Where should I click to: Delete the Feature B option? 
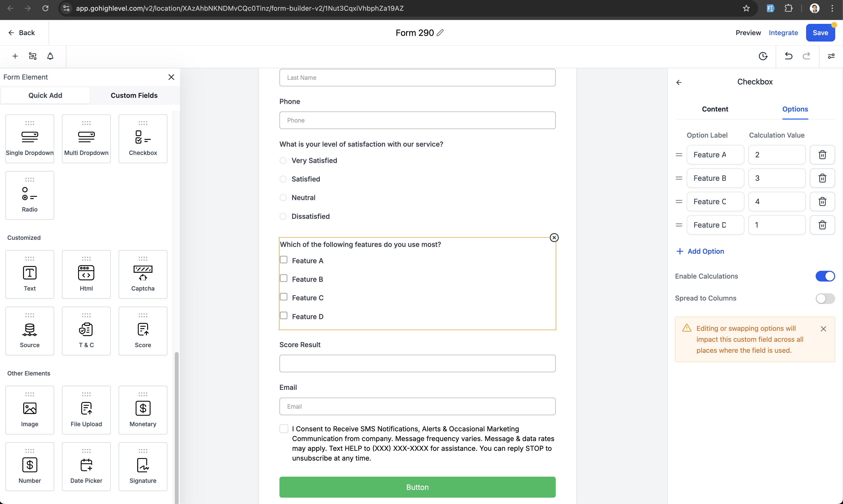[x=822, y=178]
